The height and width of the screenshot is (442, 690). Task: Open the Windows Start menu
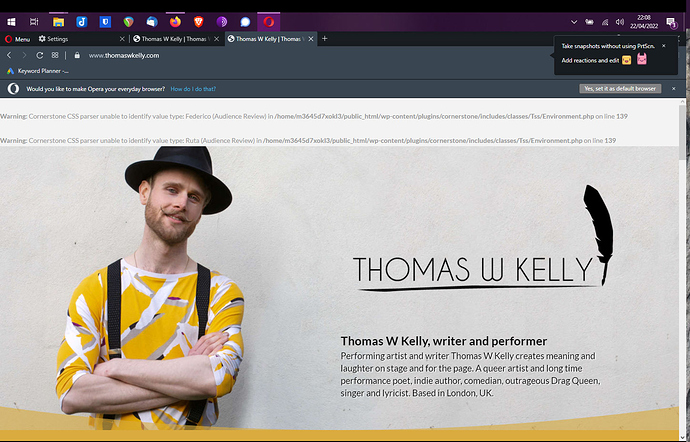11,22
